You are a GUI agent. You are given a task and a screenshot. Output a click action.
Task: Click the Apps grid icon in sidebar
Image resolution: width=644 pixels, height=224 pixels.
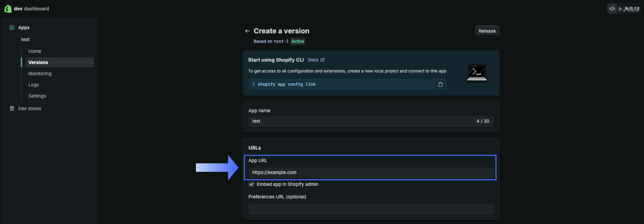[12, 27]
